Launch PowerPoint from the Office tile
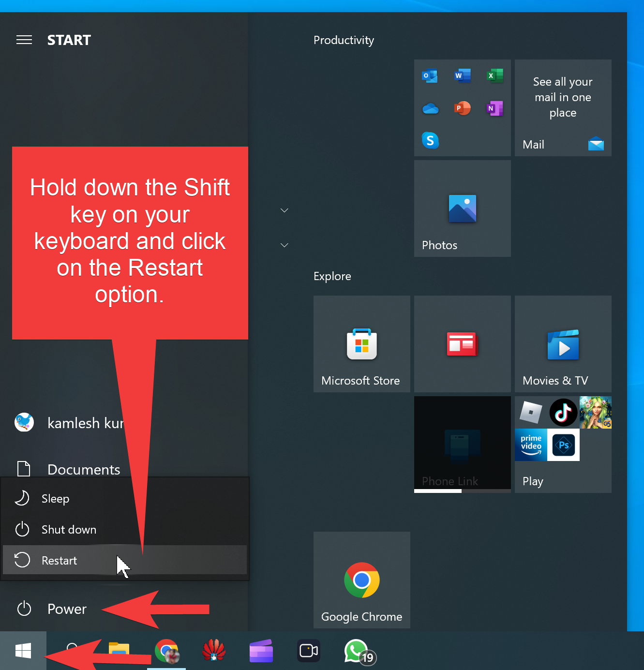Viewport: 644px width, 670px height. pyautogui.click(x=463, y=108)
